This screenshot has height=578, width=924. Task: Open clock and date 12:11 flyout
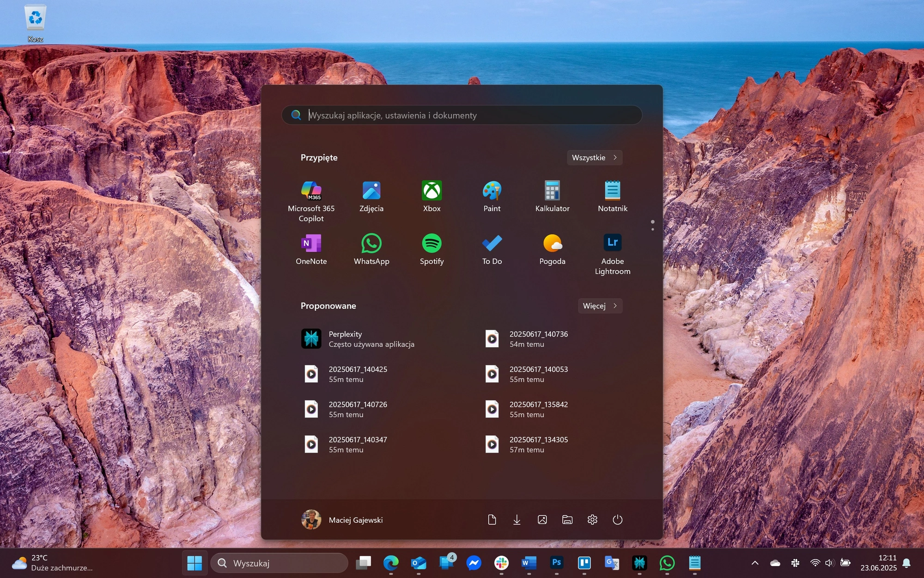878,563
